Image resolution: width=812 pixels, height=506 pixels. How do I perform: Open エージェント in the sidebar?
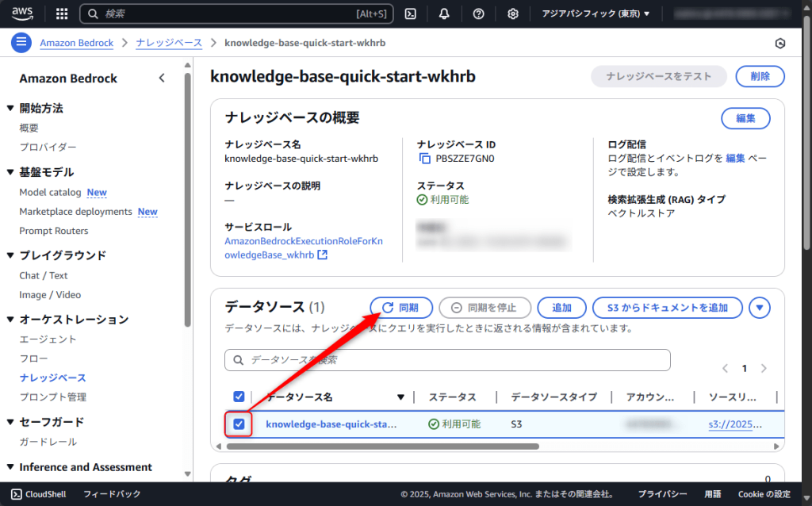[x=48, y=339]
